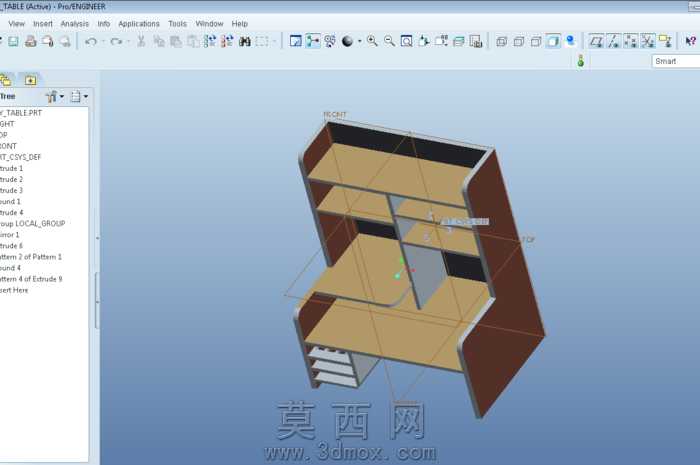Regenerate the model
Image resolution: width=700 pixels, height=465 pixels.
(x=210, y=42)
